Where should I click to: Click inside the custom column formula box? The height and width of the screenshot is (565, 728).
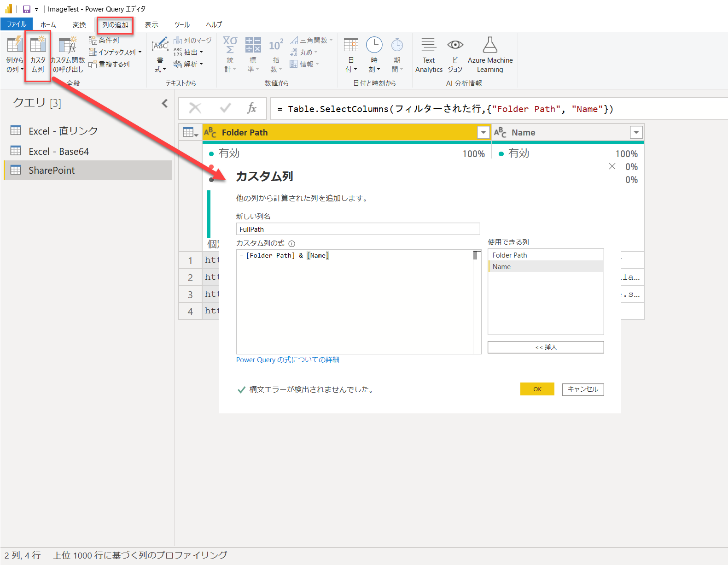click(355, 302)
